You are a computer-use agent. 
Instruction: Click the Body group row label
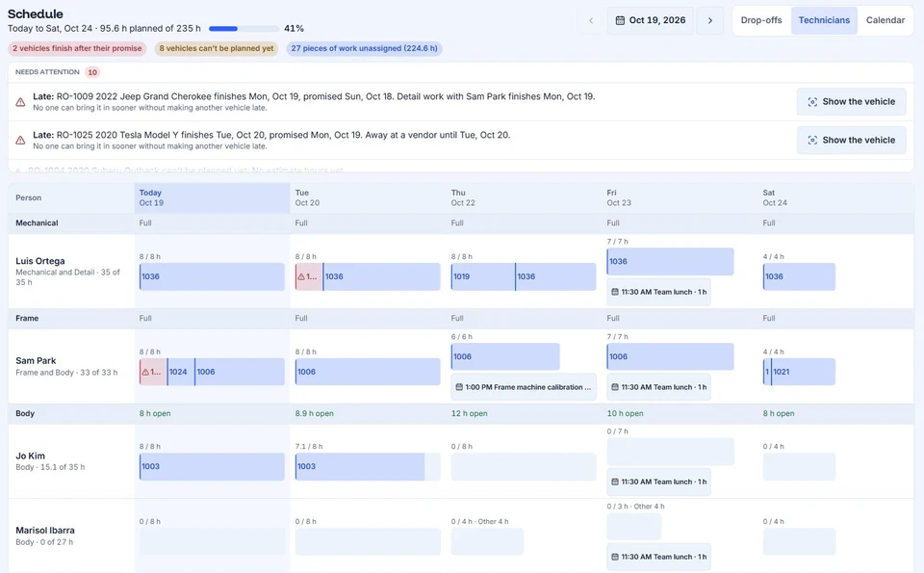(25, 413)
